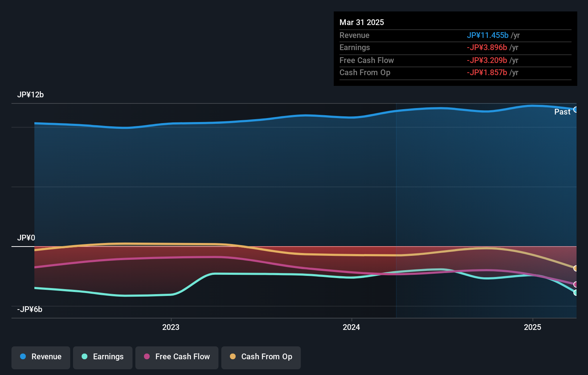
Task: Click the Past label on chart
Action: (x=562, y=112)
